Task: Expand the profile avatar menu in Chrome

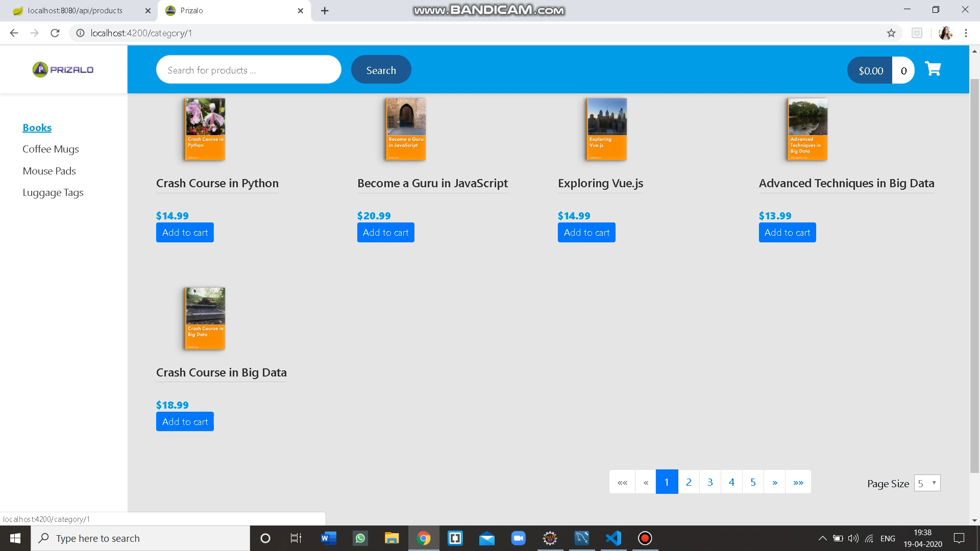Action: tap(946, 33)
